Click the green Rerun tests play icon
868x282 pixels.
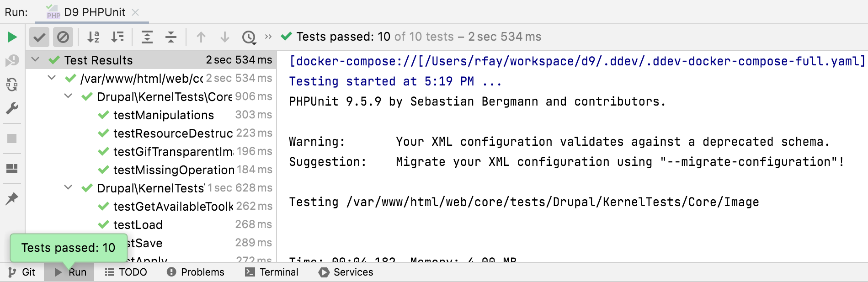(x=12, y=37)
